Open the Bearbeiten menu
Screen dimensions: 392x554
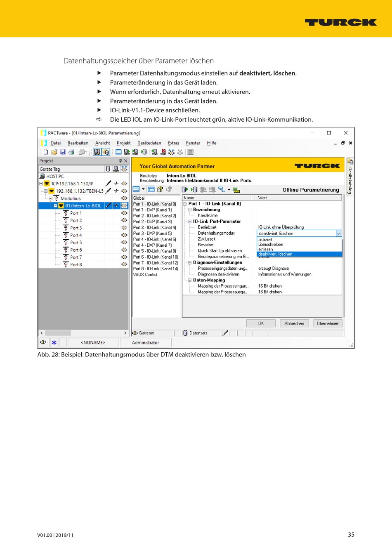click(x=78, y=143)
